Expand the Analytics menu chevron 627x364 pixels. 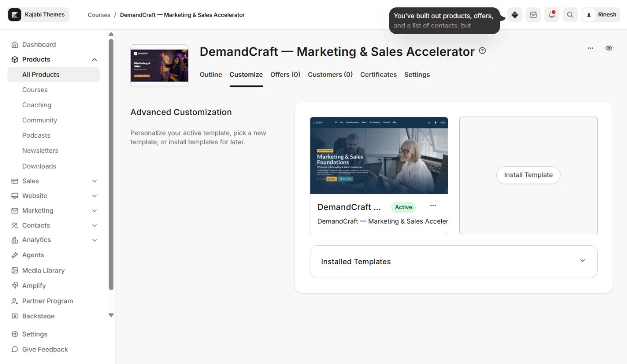pyautogui.click(x=94, y=240)
